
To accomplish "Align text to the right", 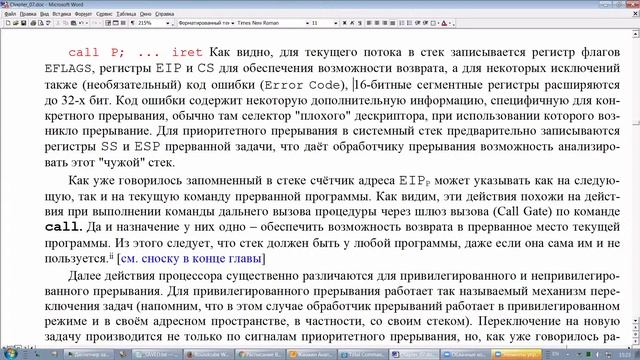I will [385, 23].
